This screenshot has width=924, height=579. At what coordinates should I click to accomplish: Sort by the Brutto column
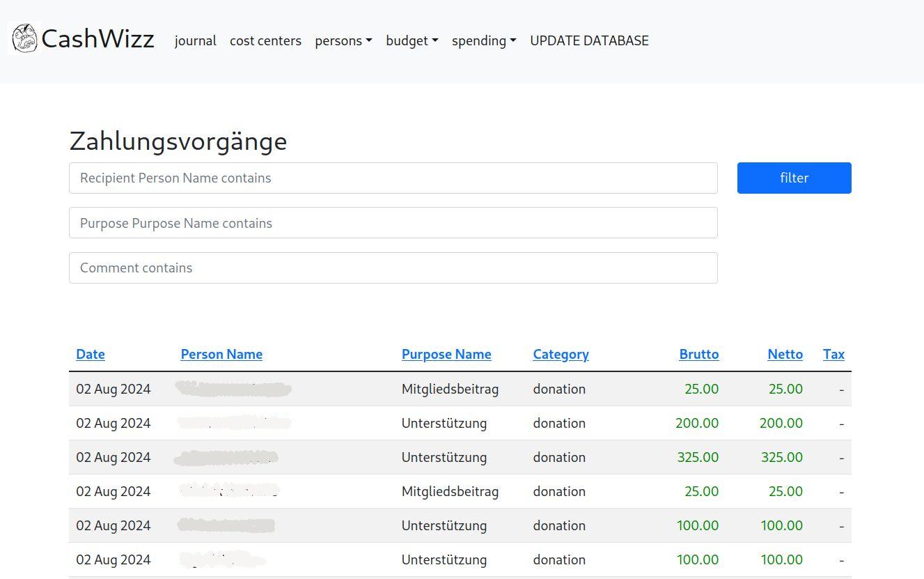coord(699,354)
